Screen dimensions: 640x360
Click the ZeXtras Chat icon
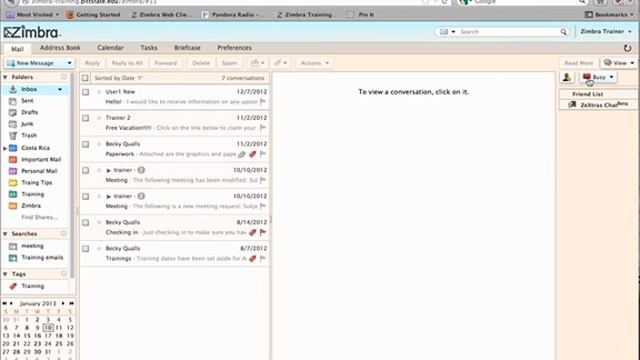click(x=572, y=105)
